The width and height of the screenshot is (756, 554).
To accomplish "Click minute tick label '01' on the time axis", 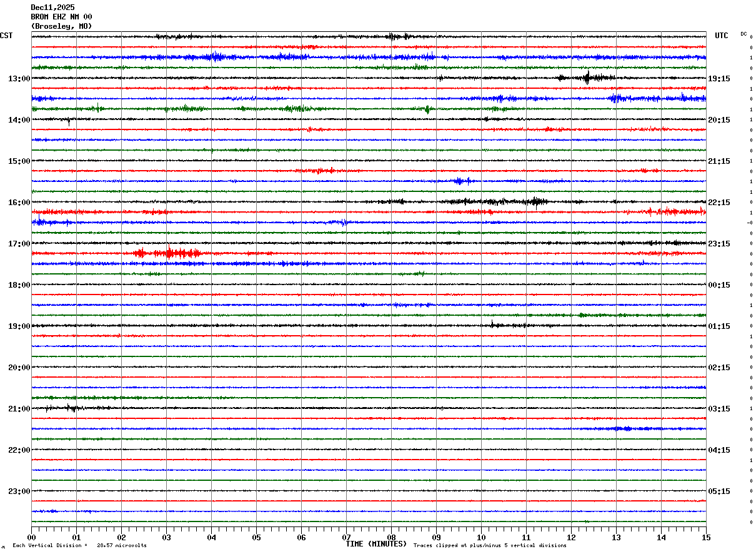I will pyautogui.click(x=77, y=537).
